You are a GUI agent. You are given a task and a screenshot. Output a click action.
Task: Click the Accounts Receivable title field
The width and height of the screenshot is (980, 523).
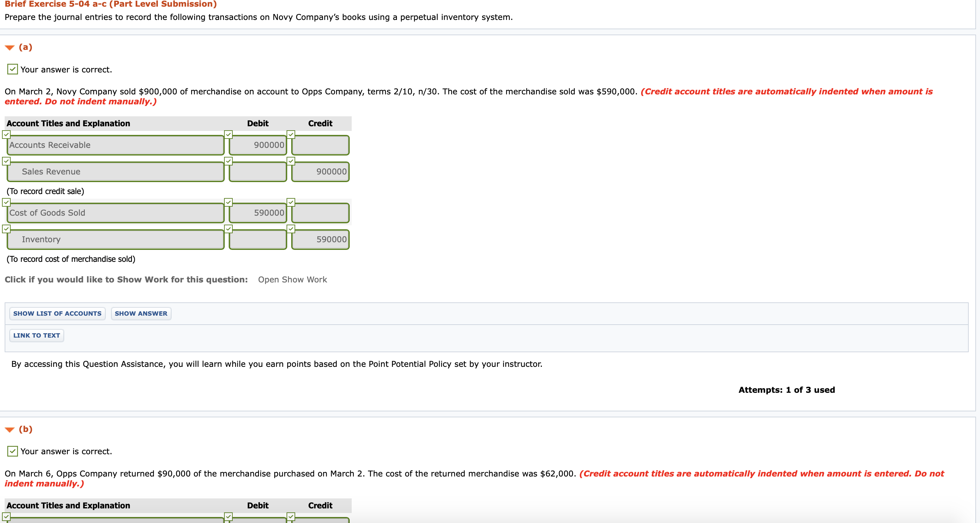pyautogui.click(x=115, y=145)
